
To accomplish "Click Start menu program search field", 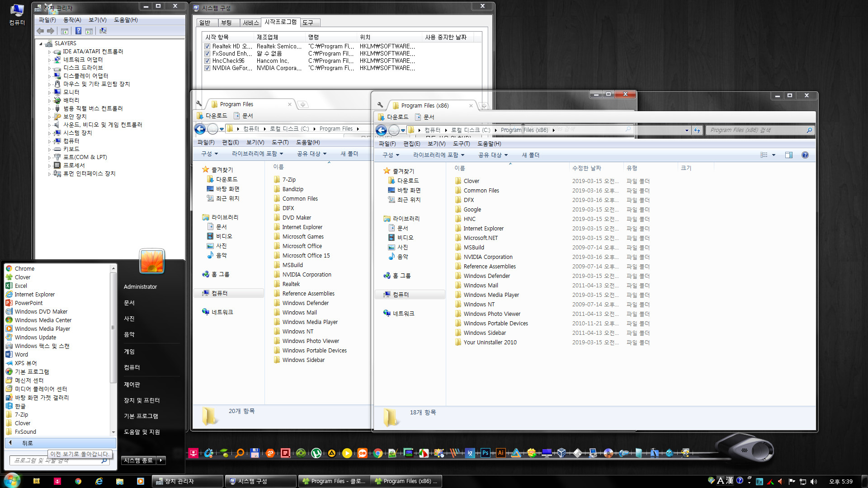I will click(59, 460).
